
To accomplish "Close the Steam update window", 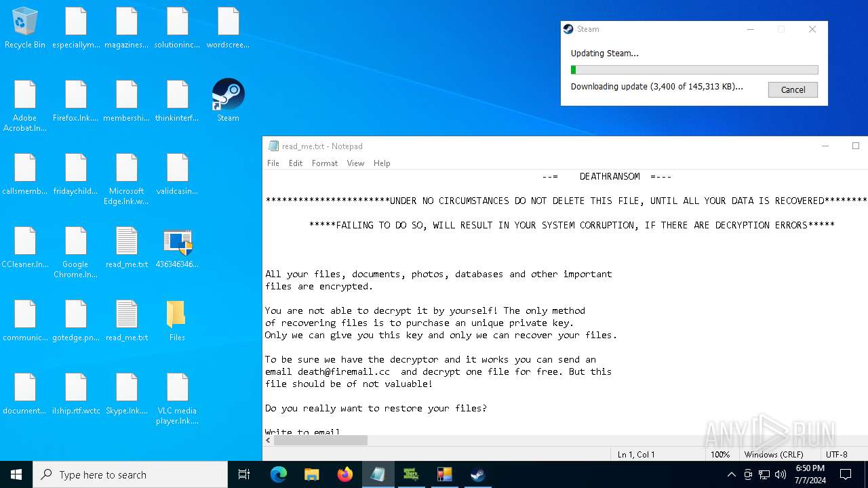I will click(812, 29).
